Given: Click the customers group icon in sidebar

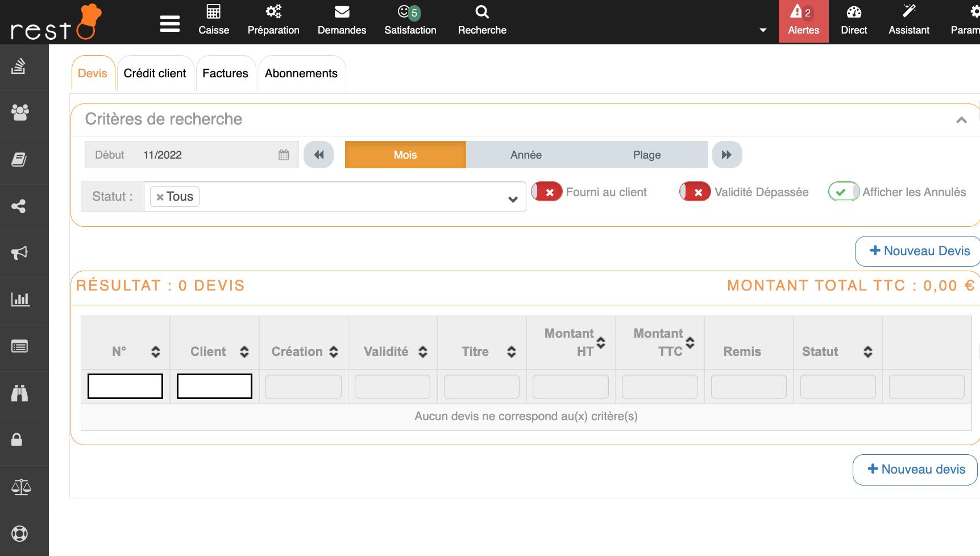Looking at the screenshot, I should tap(20, 113).
